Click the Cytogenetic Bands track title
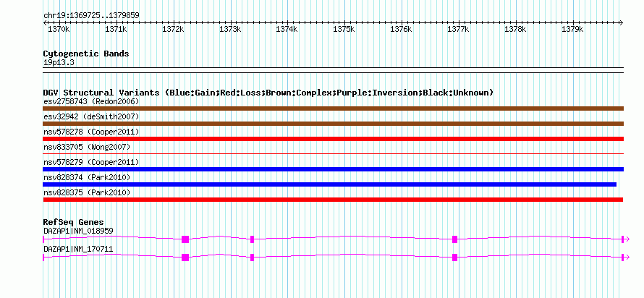The height and width of the screenshot is (298, 644). tap(86, 54)
